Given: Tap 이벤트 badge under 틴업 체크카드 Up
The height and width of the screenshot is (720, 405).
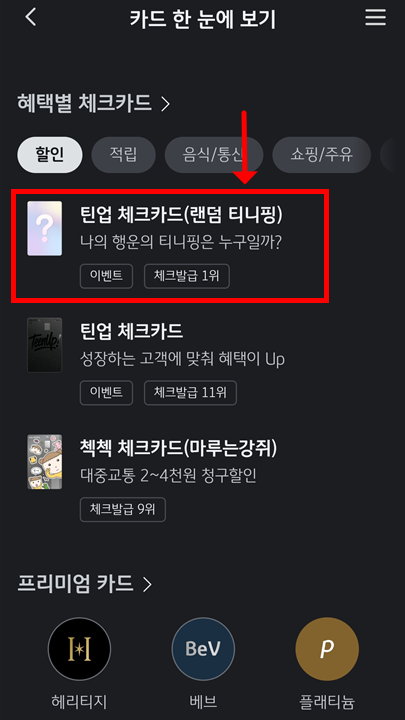Looking at the screenshot, I should point(107,393).
